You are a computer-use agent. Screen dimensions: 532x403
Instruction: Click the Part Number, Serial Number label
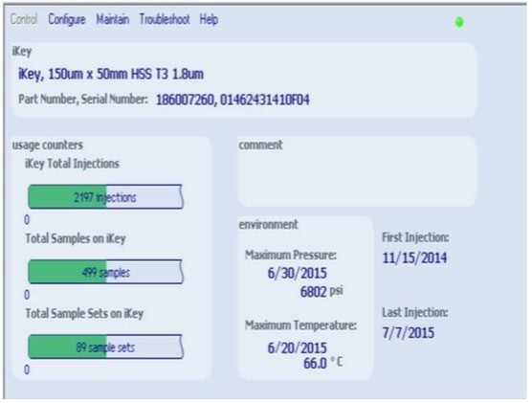[x=83, y=100]
